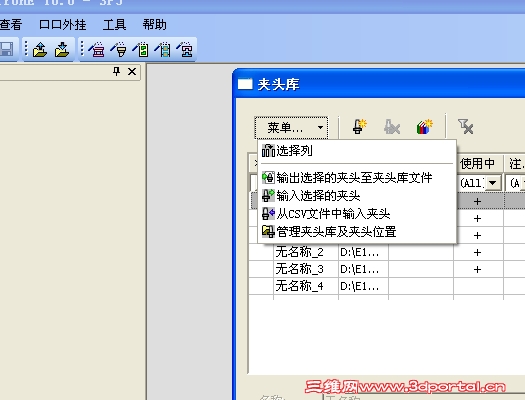Click the plus sign in highlighted top row
Screen dimensions: 525x400
[x=477, y=201]
